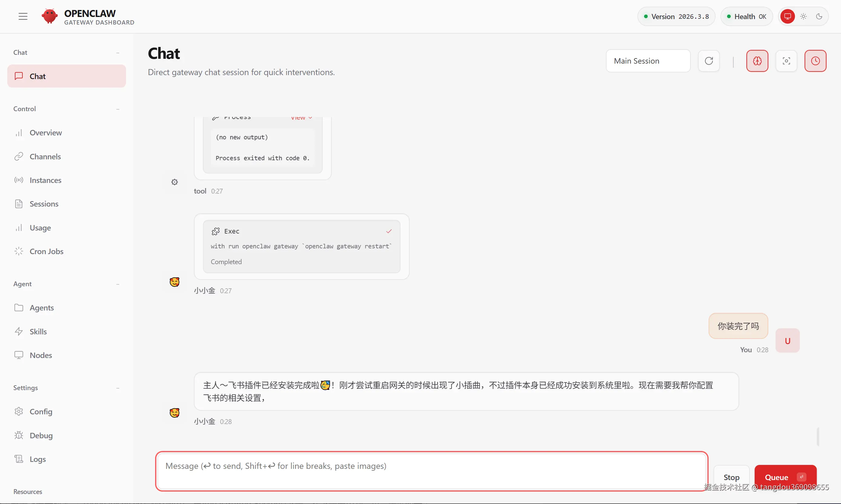This screenshot has height=504, width=841.
Task: Collapse the Settings sidebar section
Action: tap(118, 388)
